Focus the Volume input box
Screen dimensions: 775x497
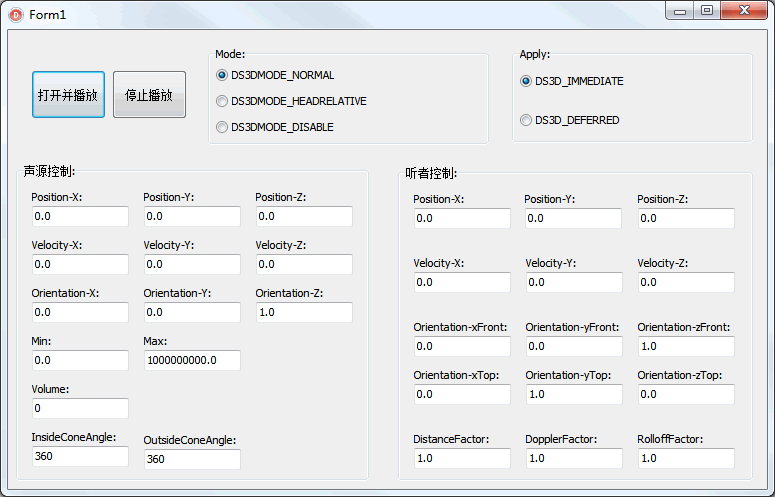tap(80, 408)
